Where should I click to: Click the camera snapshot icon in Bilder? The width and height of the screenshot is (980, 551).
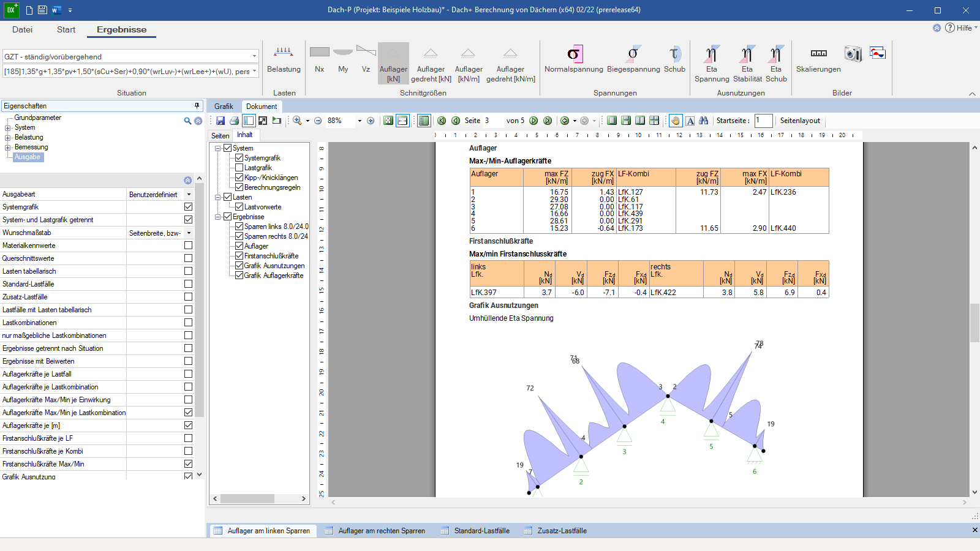coord(853,54)
